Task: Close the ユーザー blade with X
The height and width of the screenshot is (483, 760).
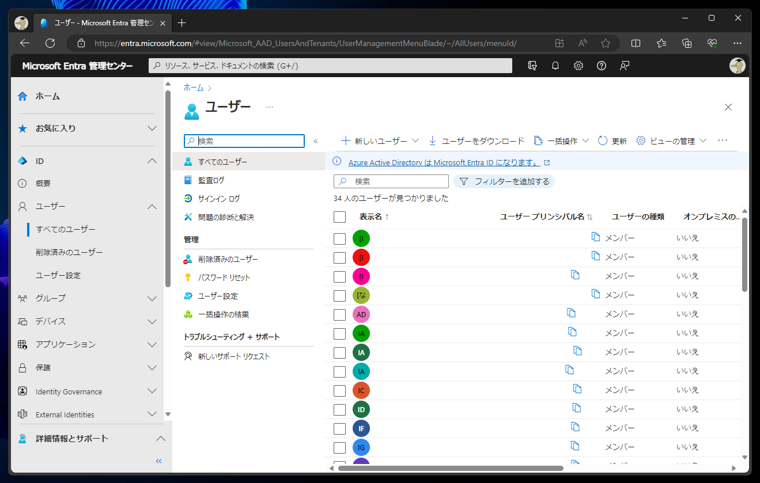Action: point(728,107)
